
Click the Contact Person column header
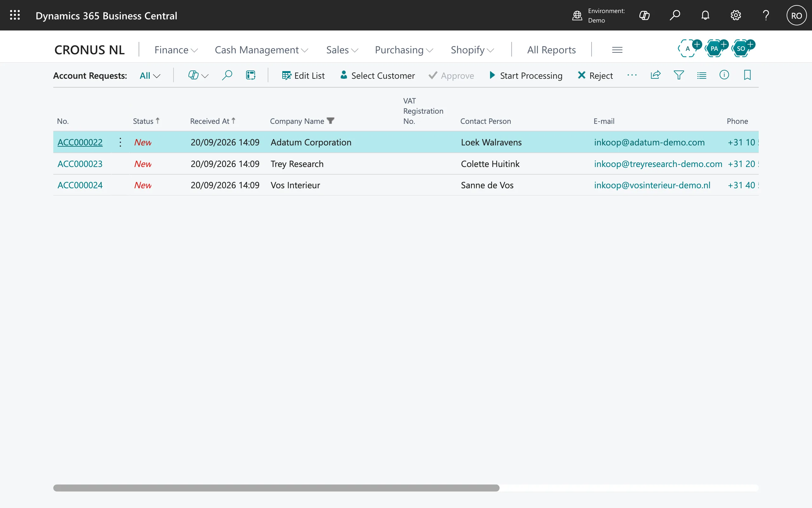pyautogui.click(x=485, y=121)
